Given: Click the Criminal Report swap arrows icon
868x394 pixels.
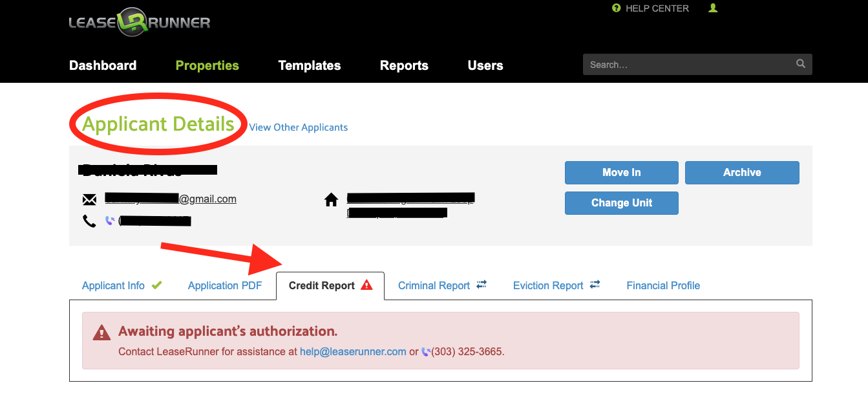Looking at the screenshot, I should pyautogui.click(x=482, y=285).
